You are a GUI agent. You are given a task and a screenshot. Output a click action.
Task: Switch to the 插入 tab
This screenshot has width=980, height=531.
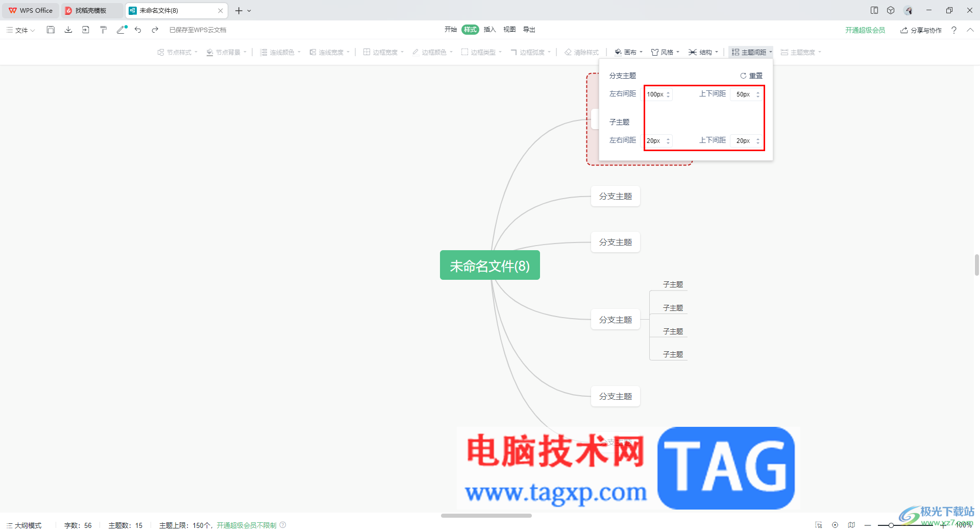point(490,30)
